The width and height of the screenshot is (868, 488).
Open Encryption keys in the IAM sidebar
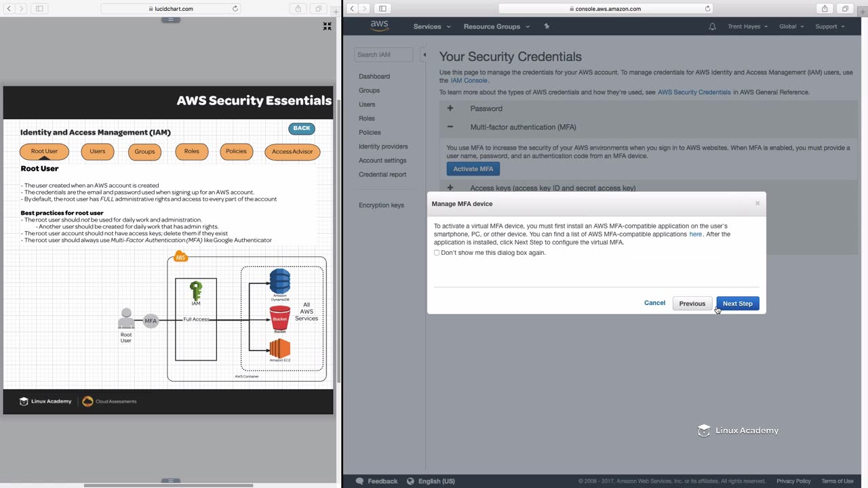(381, 205)
